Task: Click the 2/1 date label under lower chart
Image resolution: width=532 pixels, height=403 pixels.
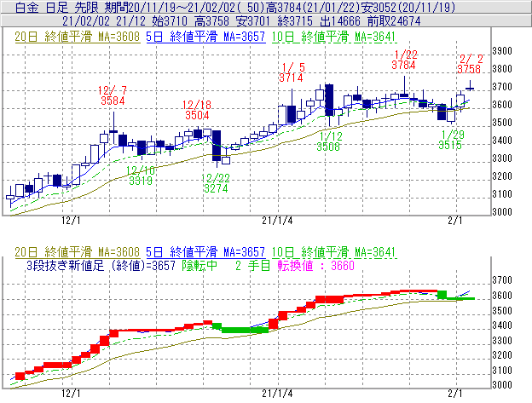Action: pyautogui.click(x=455, y=394)
